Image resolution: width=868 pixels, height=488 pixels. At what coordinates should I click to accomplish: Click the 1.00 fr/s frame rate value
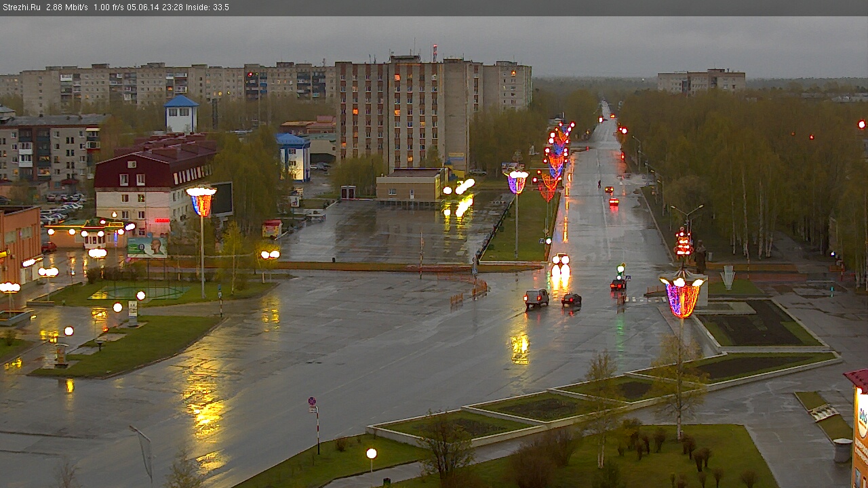[110, 7]
